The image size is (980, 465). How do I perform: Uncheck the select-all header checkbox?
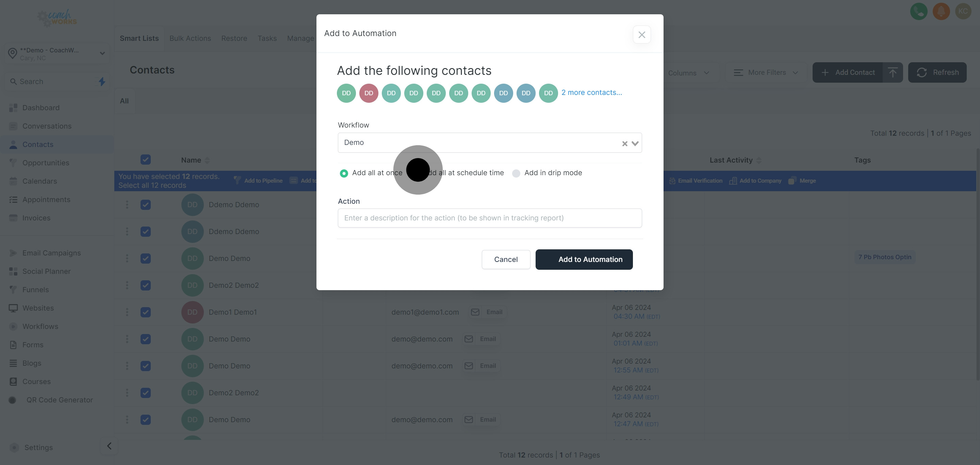[x=145, y=160]
